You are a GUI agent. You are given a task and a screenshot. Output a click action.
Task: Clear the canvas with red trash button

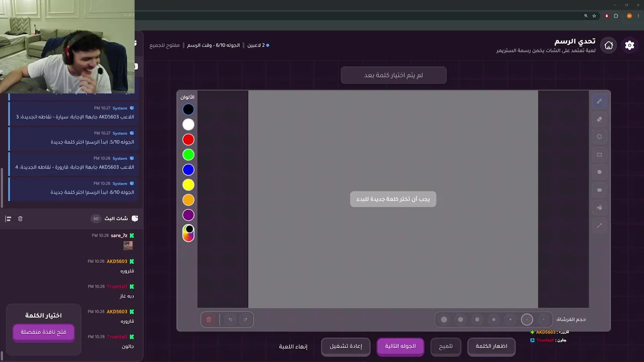[x=209, y=319]
